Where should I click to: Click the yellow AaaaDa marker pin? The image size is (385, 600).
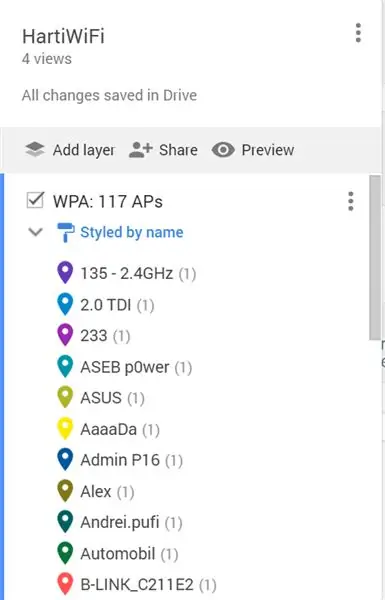(x=65, y=428)
